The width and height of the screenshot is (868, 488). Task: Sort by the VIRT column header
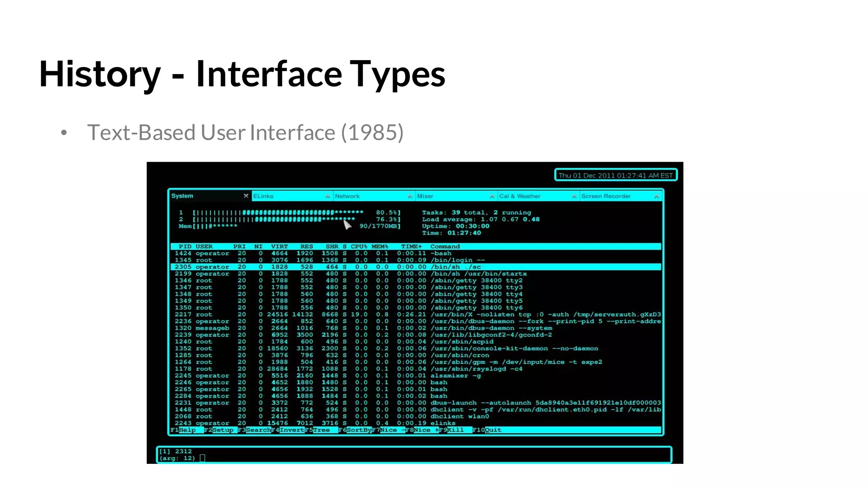(279, 247)
